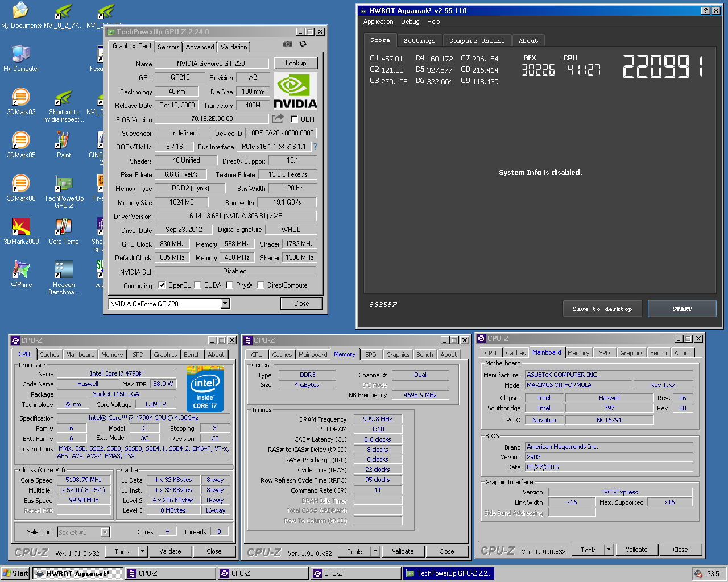
Task: Open WPrime desktop icon
Action: click(21, 275)
